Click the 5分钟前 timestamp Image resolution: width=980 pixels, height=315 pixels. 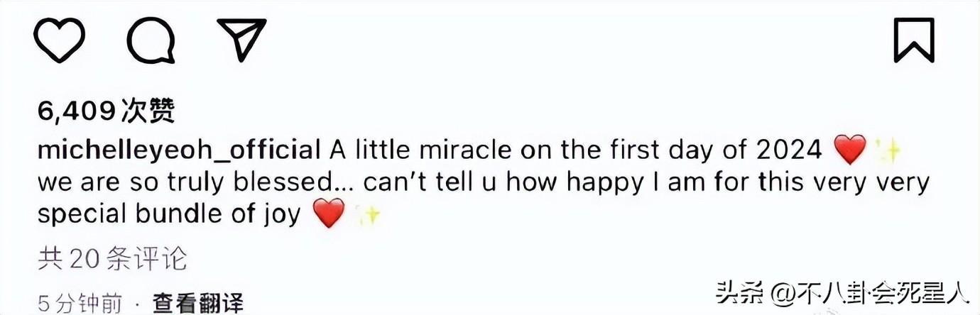tap(80, 304)
